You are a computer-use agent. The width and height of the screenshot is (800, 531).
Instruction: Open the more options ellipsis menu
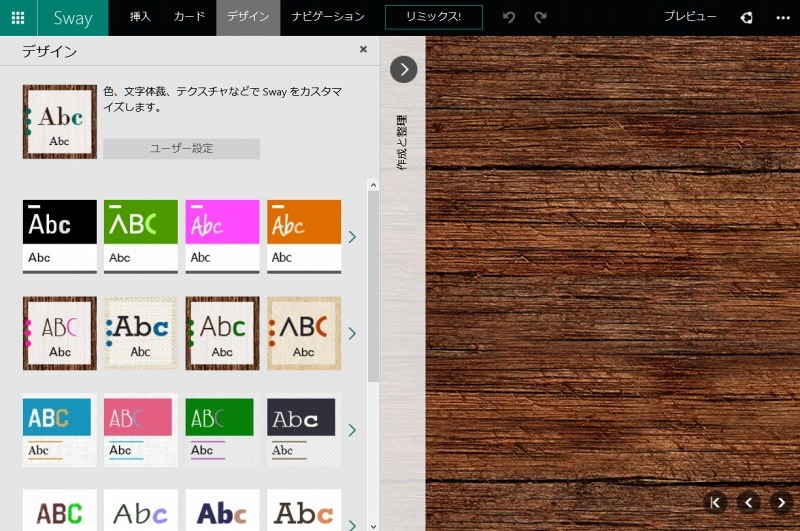click(783, 18)
